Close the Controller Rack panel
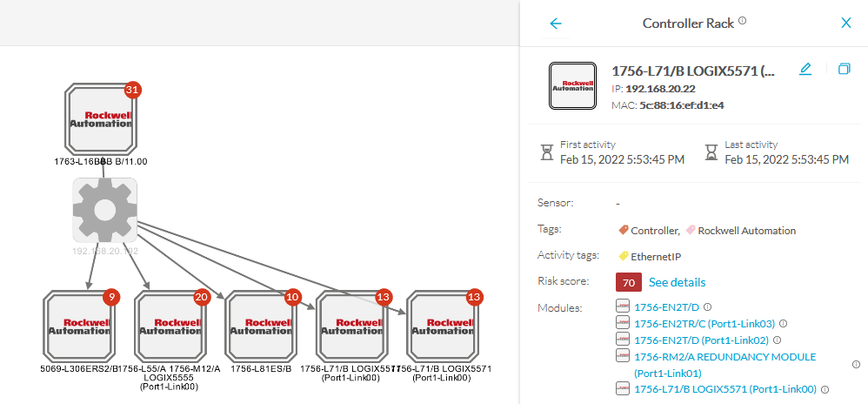The height and width of the screenshot is (404, 868). pyautogui.click(x=846, y=23)
